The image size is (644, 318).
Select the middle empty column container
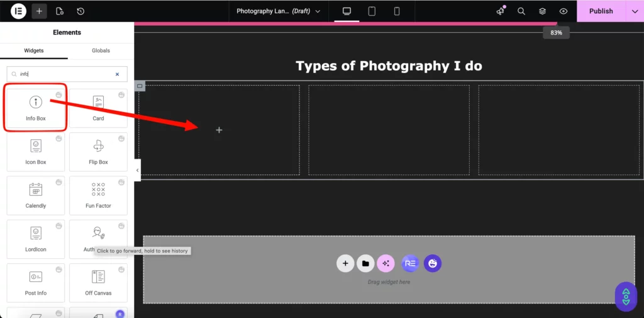[x=389, y=130]
